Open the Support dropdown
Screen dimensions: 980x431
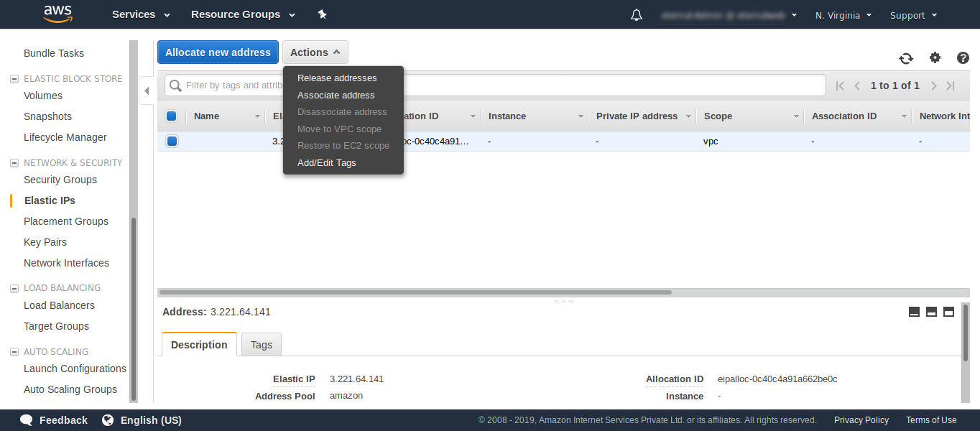point(914,15)
